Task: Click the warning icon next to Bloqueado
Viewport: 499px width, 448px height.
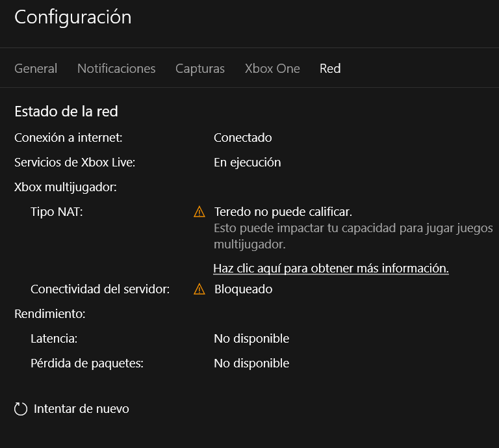Action: coord(199,289)
